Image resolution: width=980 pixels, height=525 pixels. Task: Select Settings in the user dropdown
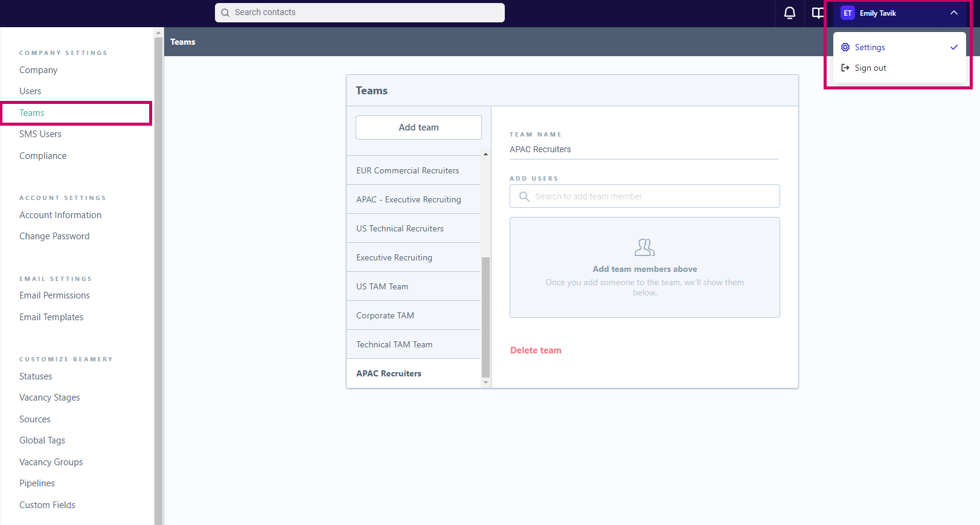point(899,47)
